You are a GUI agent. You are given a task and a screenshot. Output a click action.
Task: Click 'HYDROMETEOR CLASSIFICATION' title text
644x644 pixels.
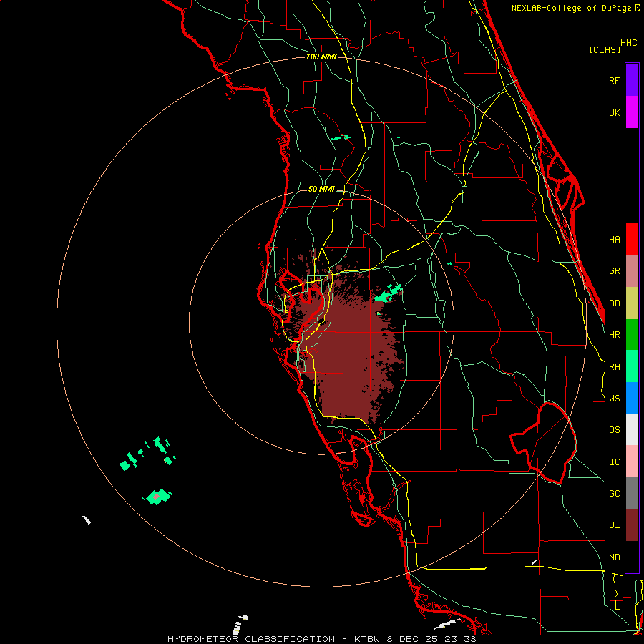tap(251, 639)
